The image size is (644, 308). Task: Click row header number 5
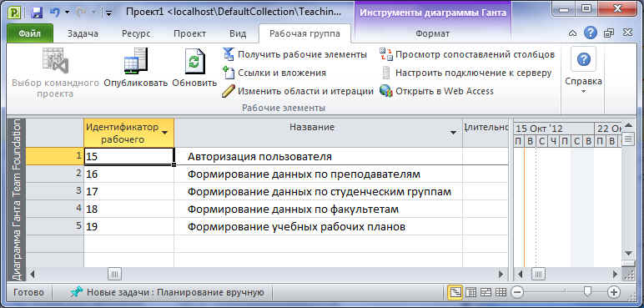point(54,226)
